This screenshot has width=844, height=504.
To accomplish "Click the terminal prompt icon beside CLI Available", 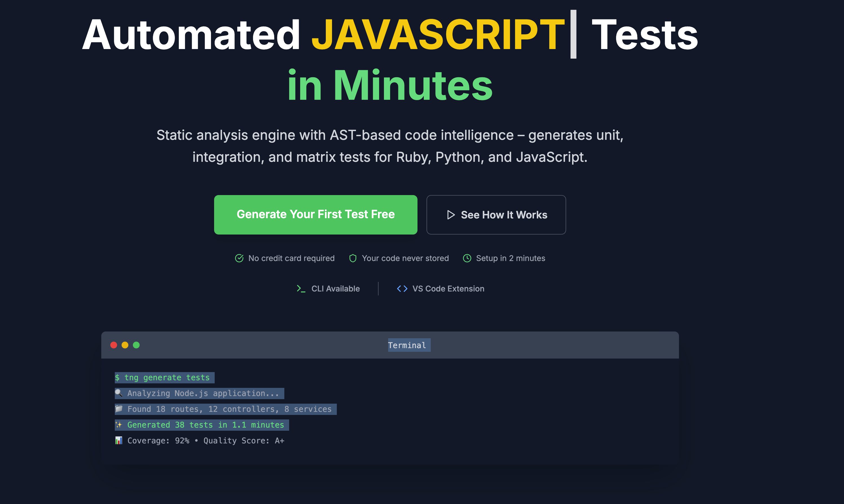I will coord(301,289).
